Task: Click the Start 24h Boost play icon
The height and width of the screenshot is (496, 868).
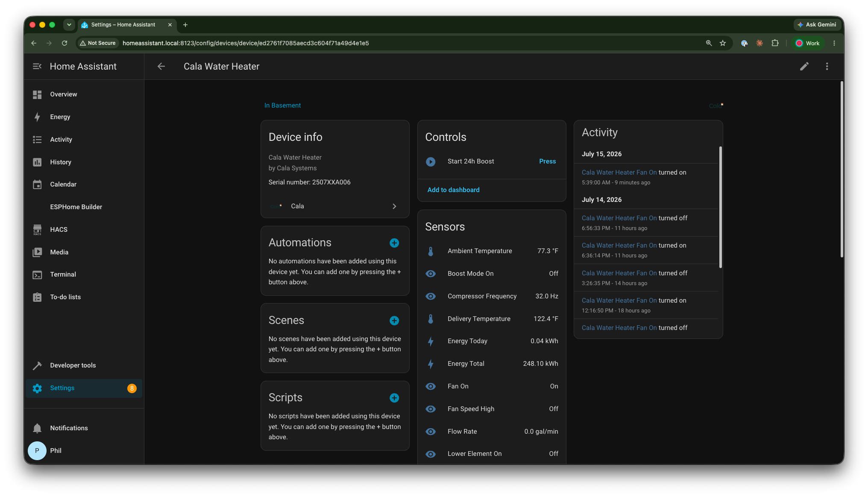Action: click(x=431, y=162)
